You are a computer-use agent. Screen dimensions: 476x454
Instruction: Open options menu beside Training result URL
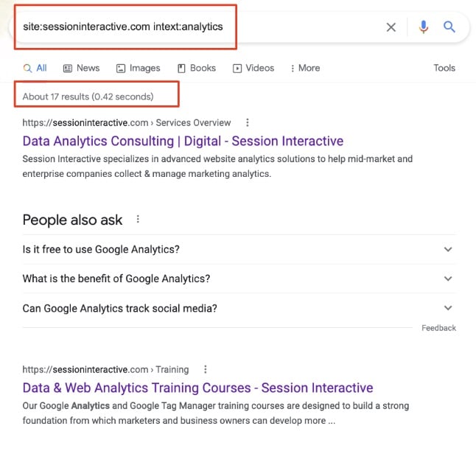[x=206, y=369]
